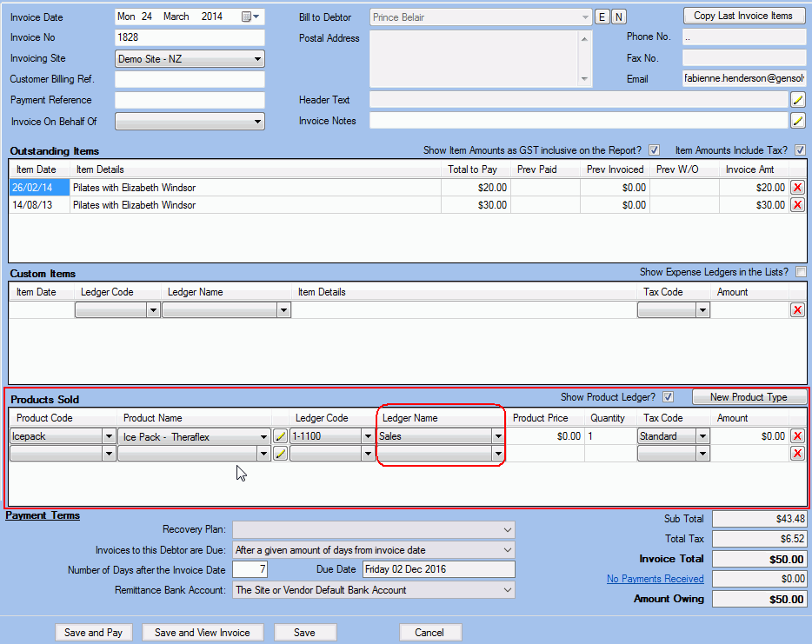The width and height of the screenshot is (812, 644).
Task: Open empty product row Product Code dropdown
Action: pyautogui.click(x=109, y=454)
